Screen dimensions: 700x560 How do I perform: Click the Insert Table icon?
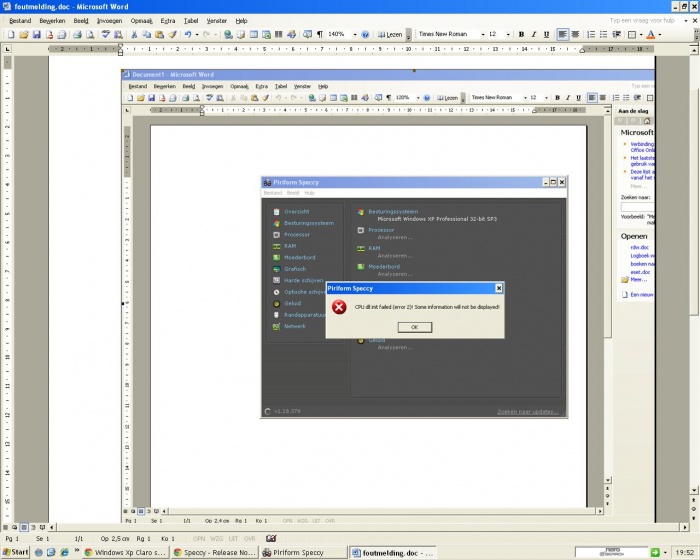coord(254,34)
